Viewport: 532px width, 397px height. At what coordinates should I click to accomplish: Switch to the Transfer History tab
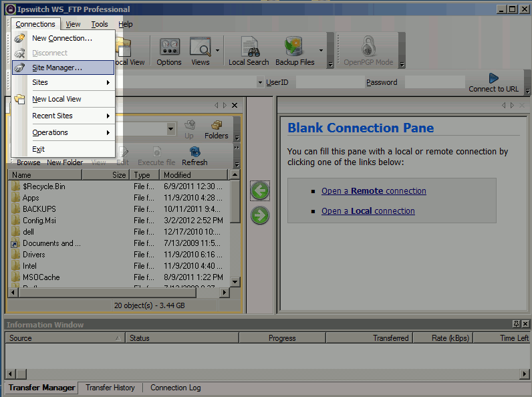point(110,388)
